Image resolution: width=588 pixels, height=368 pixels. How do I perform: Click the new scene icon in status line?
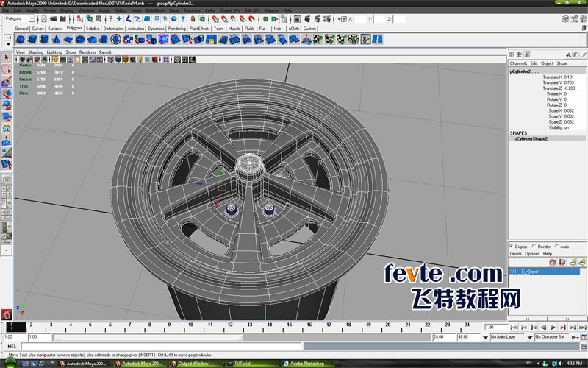pos(44,19)
